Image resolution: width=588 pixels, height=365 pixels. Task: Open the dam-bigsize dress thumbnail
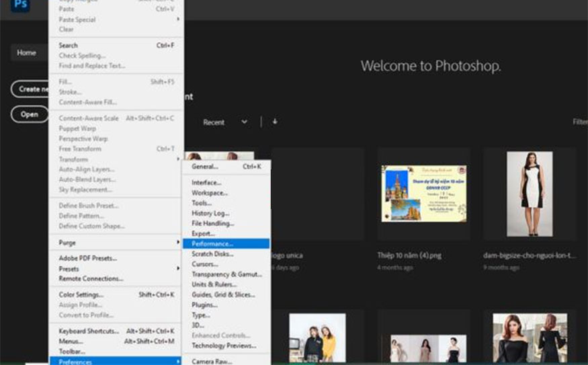530,194
